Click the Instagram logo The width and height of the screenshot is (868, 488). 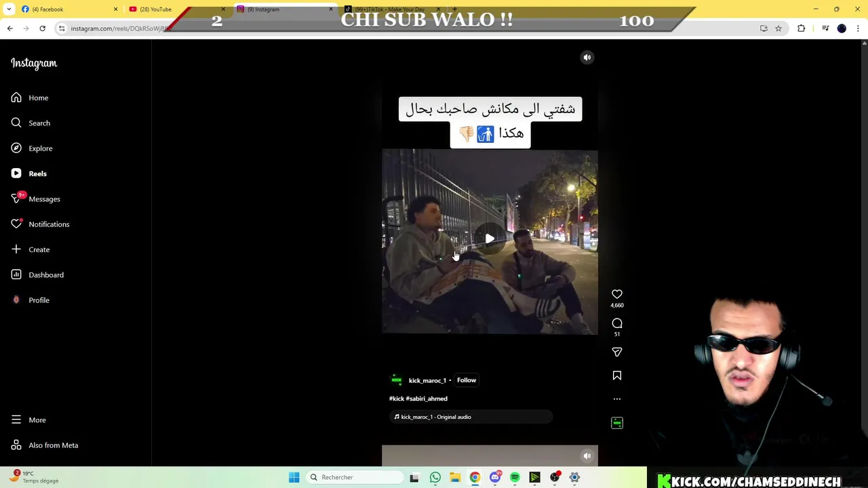34,63
